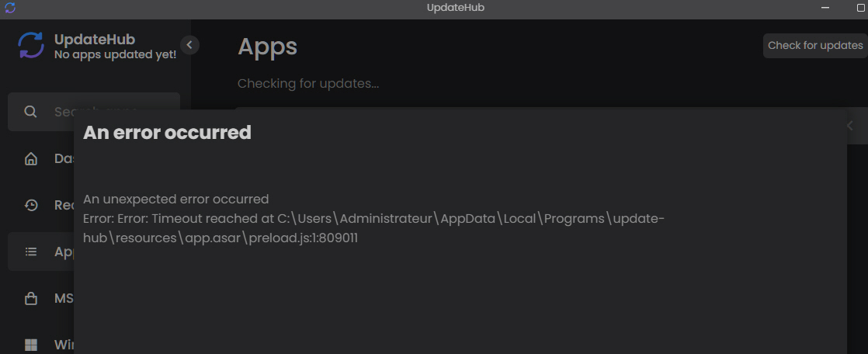
Task: Open the MS Store bag icon
Action: coord(31,299)
